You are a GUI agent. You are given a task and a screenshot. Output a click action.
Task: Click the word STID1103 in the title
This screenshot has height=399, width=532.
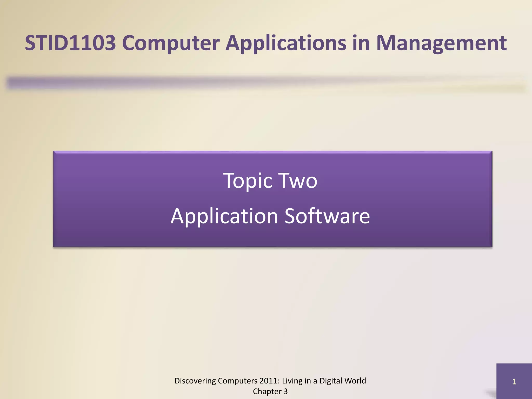point(70,43)
